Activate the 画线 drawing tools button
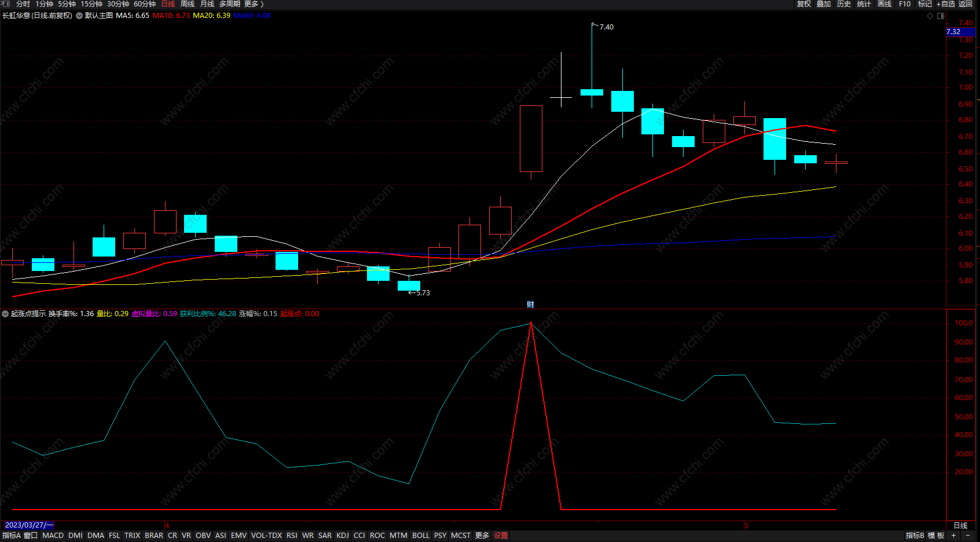The width and height of the screenshot is (980, 542). (884, 4)
